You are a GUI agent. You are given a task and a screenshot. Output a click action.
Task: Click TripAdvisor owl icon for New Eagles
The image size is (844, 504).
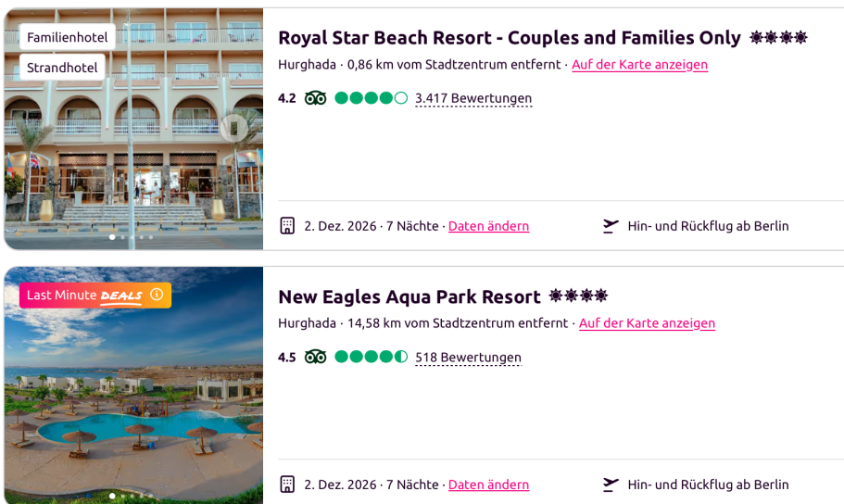[315, 357]
